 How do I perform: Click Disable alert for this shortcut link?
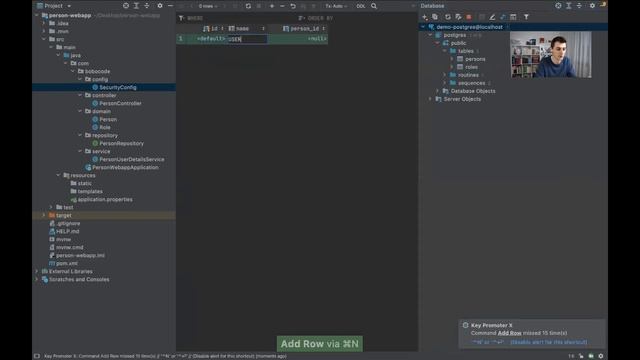coord(549,342)
